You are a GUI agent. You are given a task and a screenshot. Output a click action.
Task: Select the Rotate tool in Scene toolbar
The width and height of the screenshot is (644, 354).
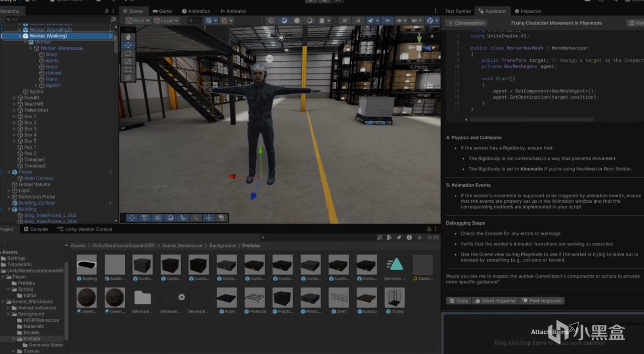pos(128,53)
